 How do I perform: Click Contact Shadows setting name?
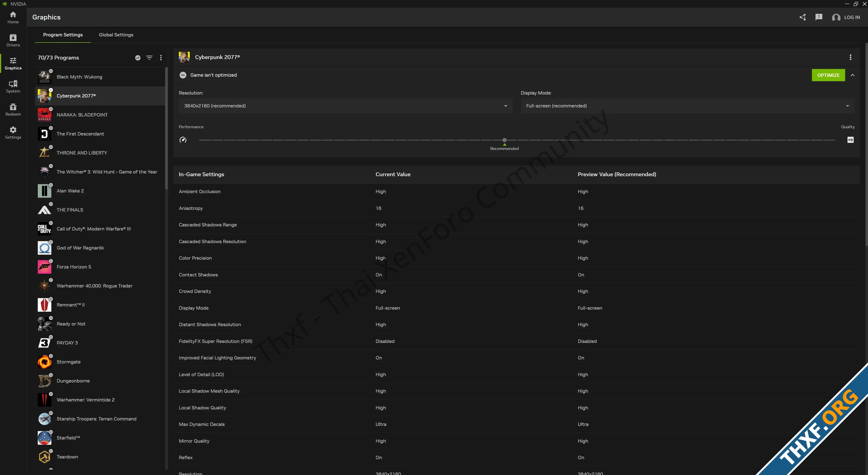pyautogui.click(x=198, y=275)
